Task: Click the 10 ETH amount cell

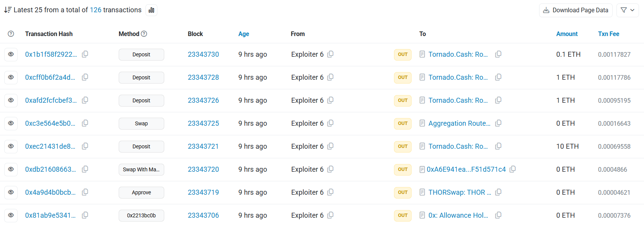Action: point(567,146)
